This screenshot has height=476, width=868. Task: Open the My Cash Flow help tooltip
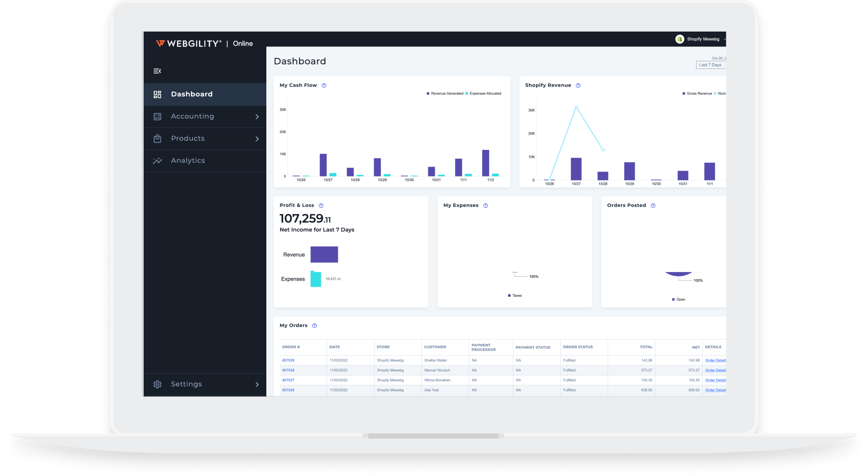pos(324,85)
